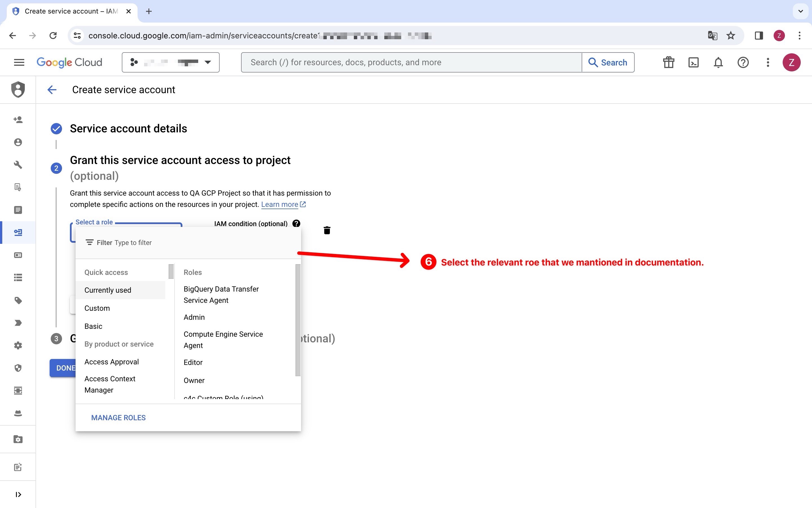812x508 pixels.
Task: Bookmark this page with star icon
Action: tap(731, 36)
